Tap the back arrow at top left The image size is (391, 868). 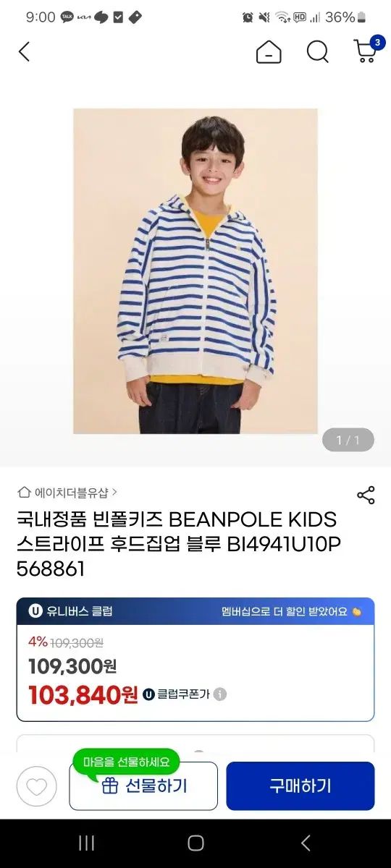coord(24,51)
